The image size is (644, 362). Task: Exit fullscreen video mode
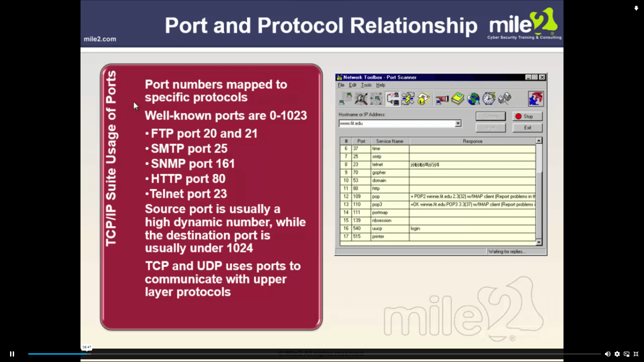point(636,354)
